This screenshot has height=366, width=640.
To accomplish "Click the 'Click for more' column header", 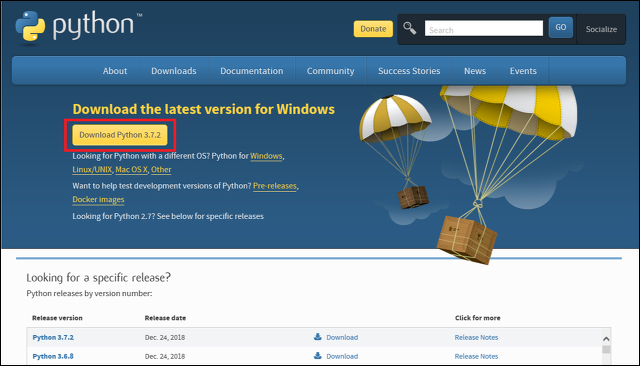I will point(478,318).
